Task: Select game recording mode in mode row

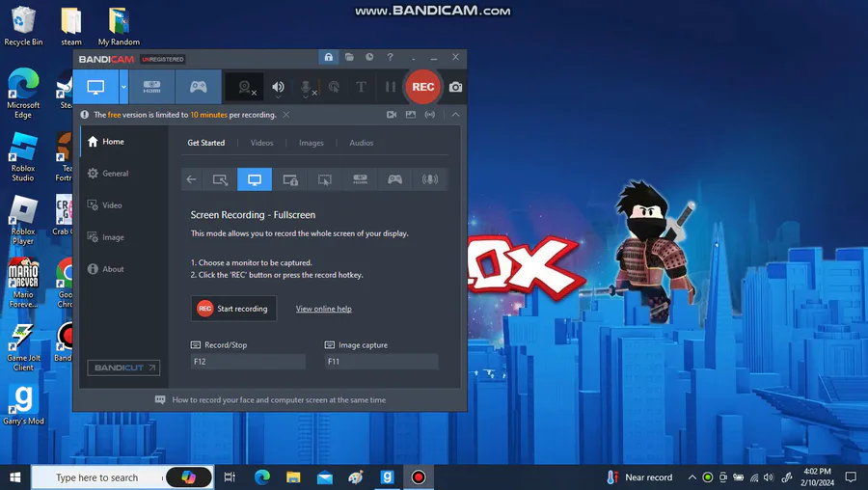Action: pos(394,179)
